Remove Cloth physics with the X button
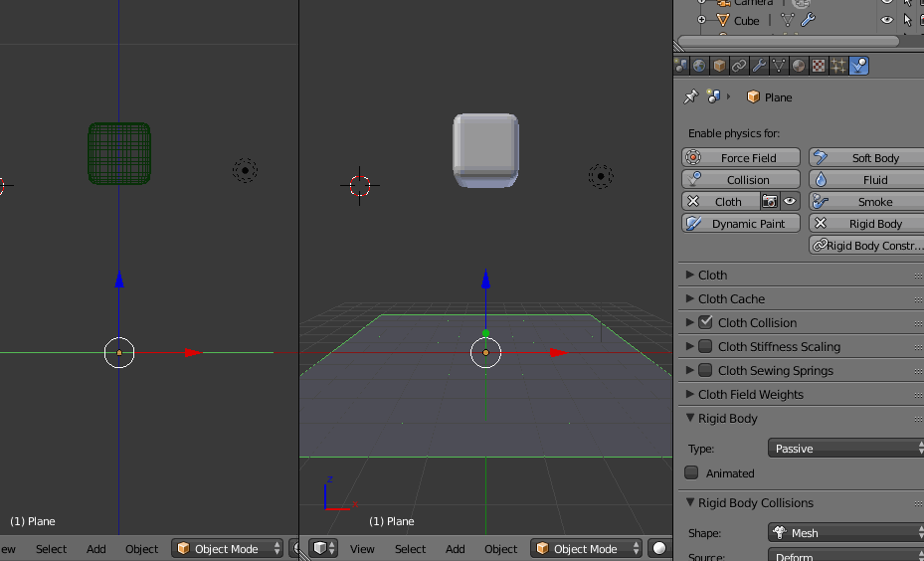 (x=693, y=202)
